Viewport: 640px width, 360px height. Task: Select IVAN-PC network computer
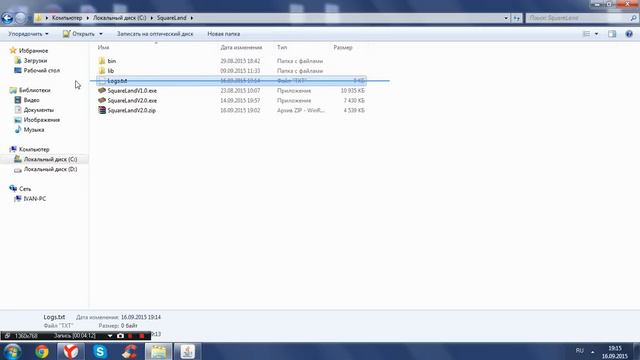pos(35,199)
